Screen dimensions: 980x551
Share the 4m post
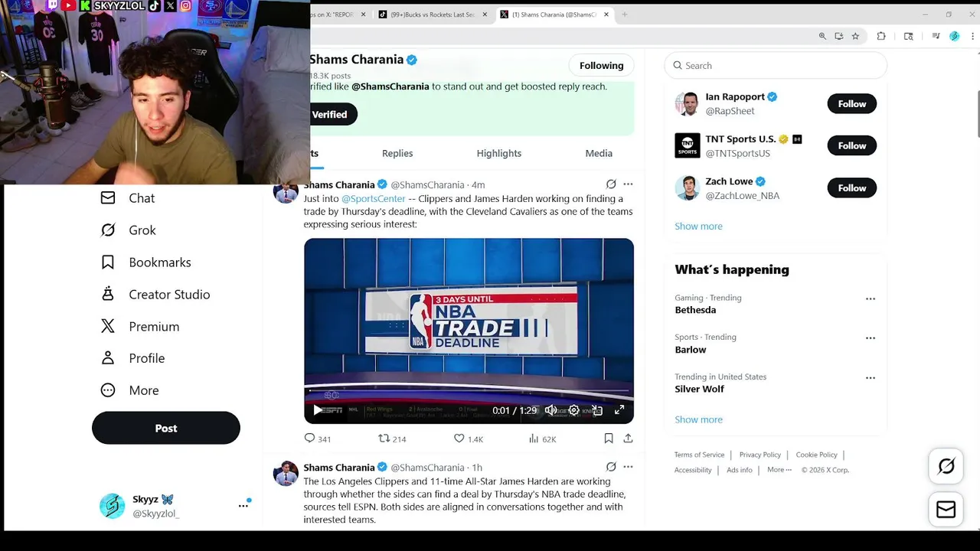pos(628,439)
